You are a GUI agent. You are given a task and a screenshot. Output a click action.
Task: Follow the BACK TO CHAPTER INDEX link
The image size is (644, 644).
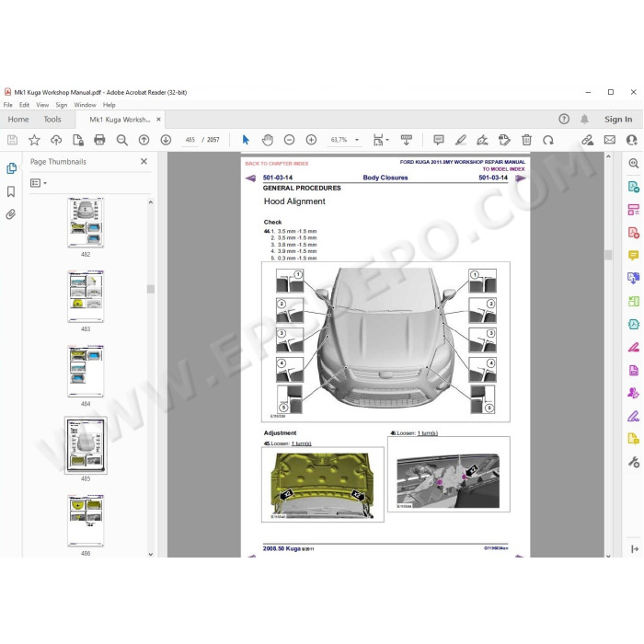tap(277, 164)
